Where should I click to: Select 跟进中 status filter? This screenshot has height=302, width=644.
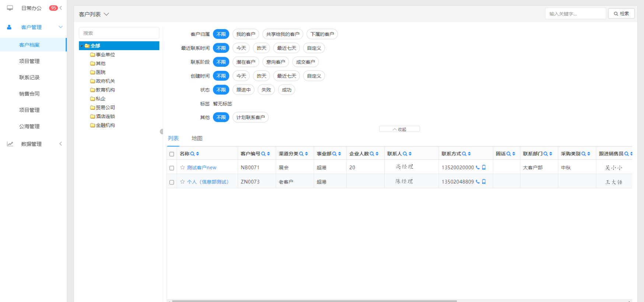click(x=244, y=90)
